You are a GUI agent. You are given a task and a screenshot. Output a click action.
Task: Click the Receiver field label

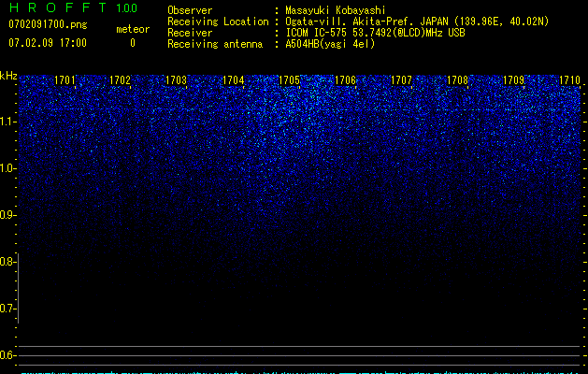190,33
